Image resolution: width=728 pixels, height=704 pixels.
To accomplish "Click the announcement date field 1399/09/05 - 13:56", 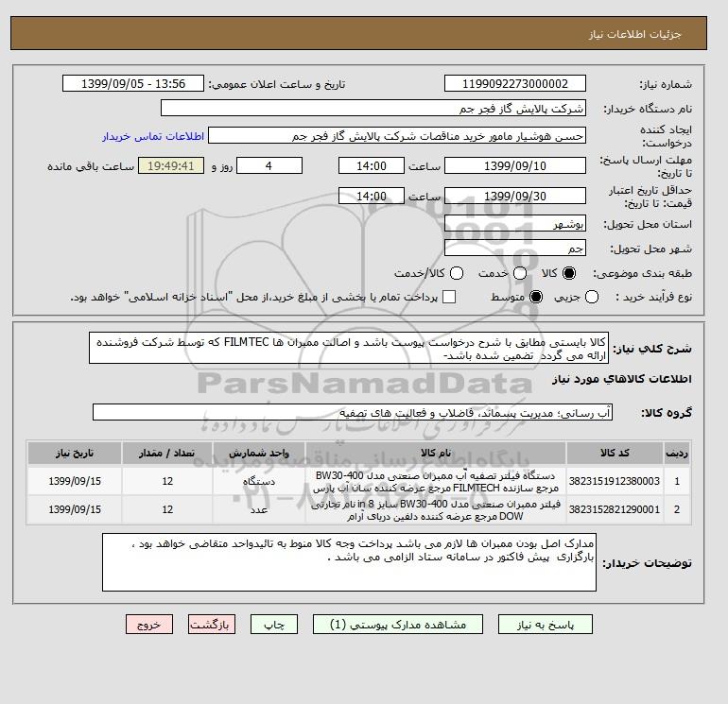I will coord(133,83).
